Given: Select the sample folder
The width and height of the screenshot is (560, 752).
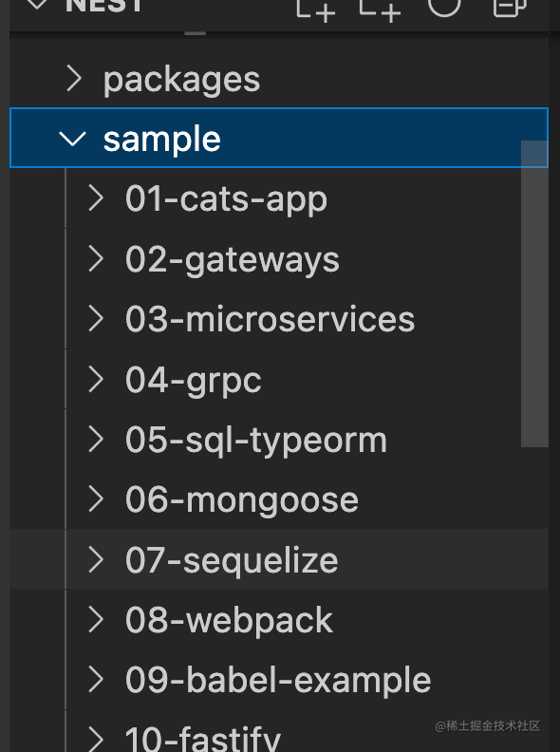Looking at the screenshot, I should (x=278, y=138).
